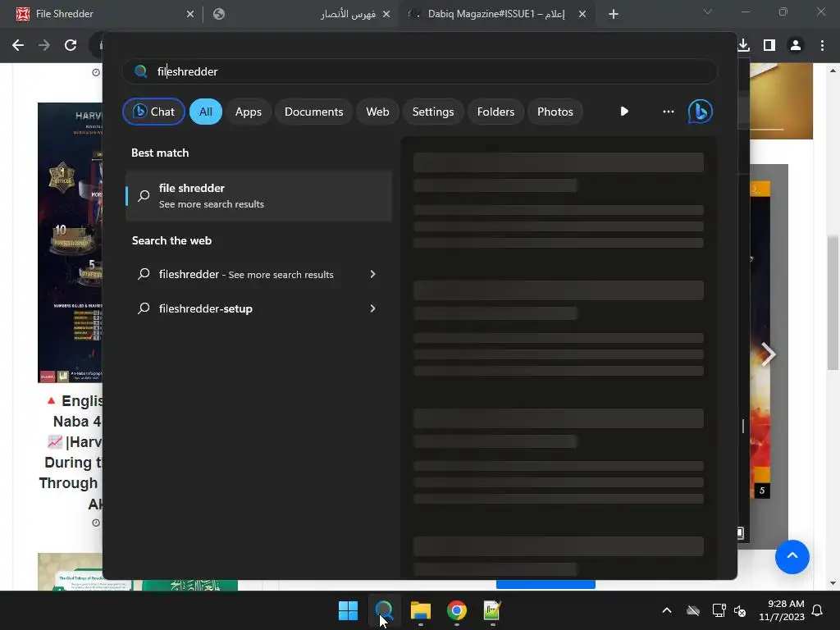The image size is (840, 630).
Task: Switch to the Apps search filter
Action: coord(248,112)
